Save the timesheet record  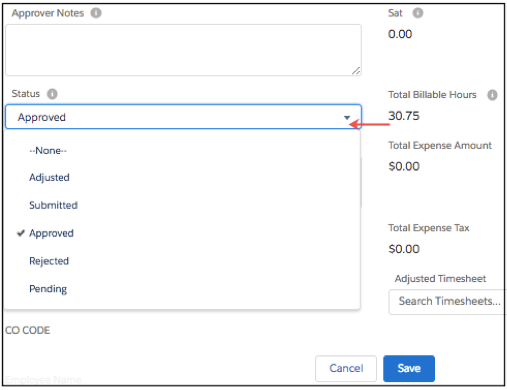coord(409,368)
